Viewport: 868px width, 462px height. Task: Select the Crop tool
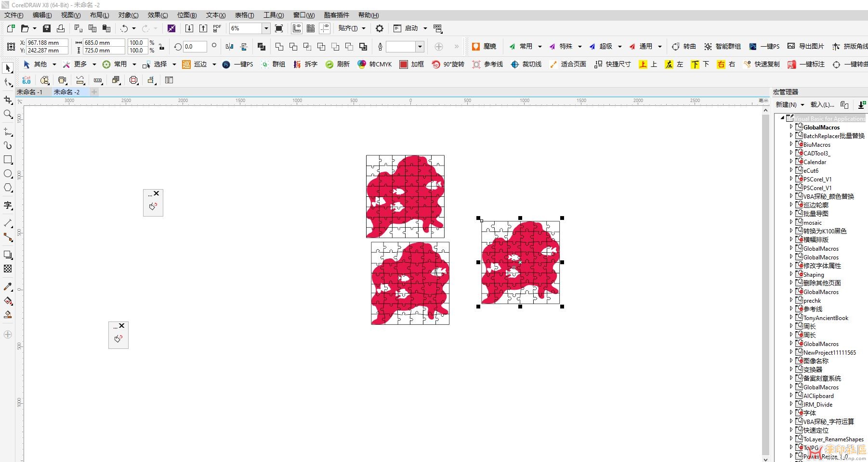(8, 100)
